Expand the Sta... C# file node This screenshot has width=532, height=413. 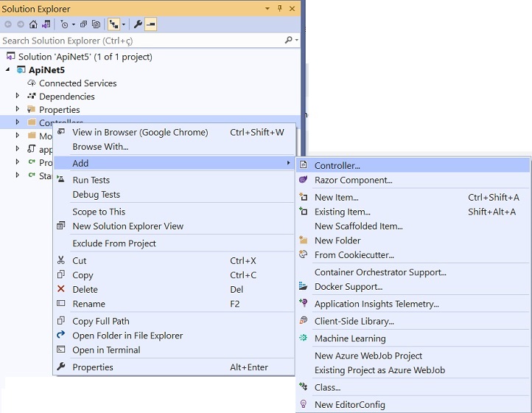[17, 176]
